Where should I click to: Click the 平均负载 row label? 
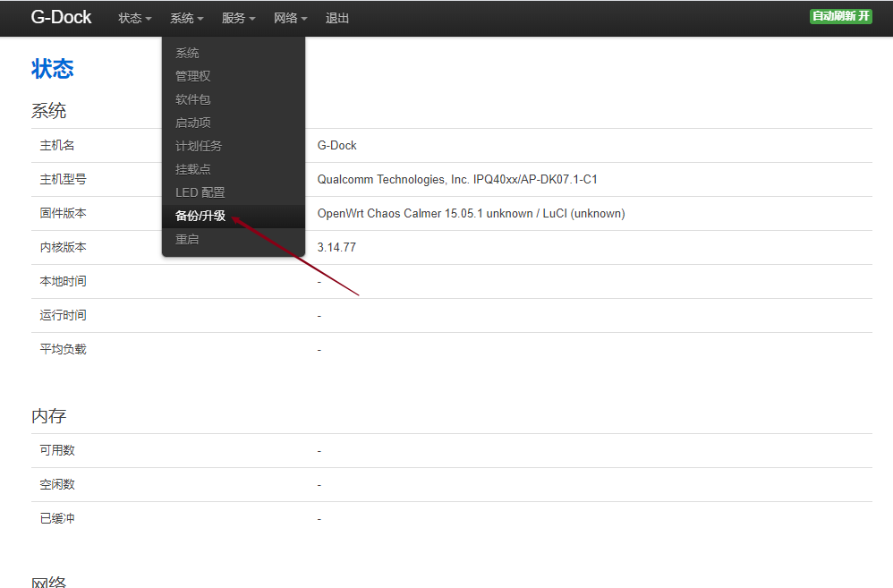(63, 349)
